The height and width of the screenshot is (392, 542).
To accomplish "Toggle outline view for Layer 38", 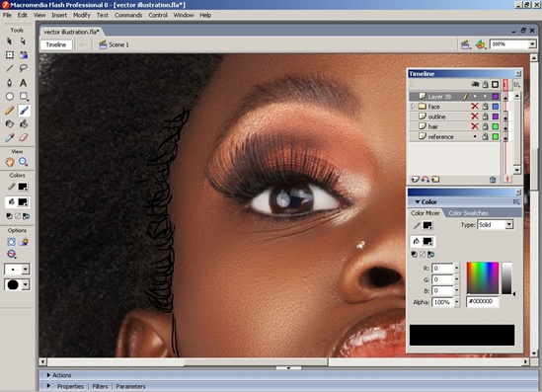I will coord(496,97).
